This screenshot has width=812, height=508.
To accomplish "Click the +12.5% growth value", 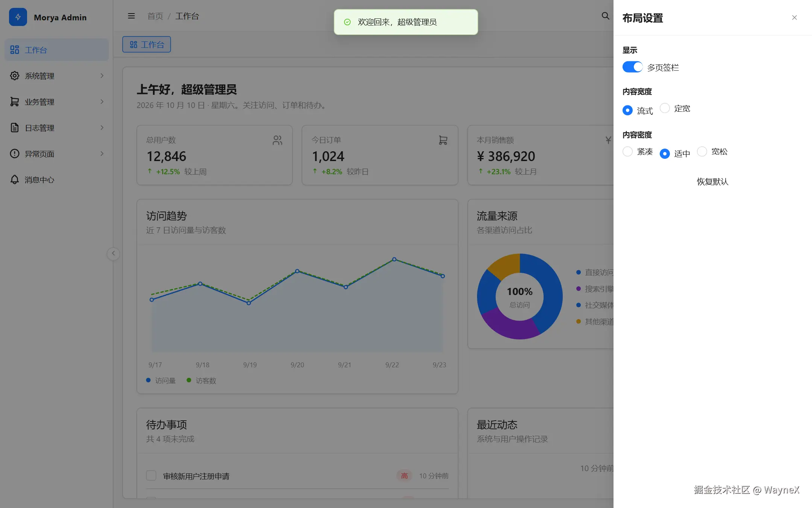I will (x=168, y=172).
